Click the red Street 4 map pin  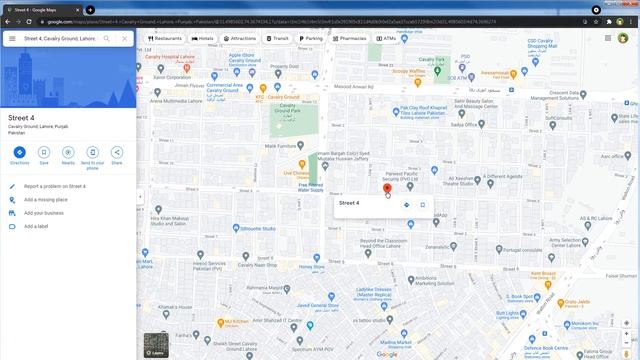(x=387, y=189)
